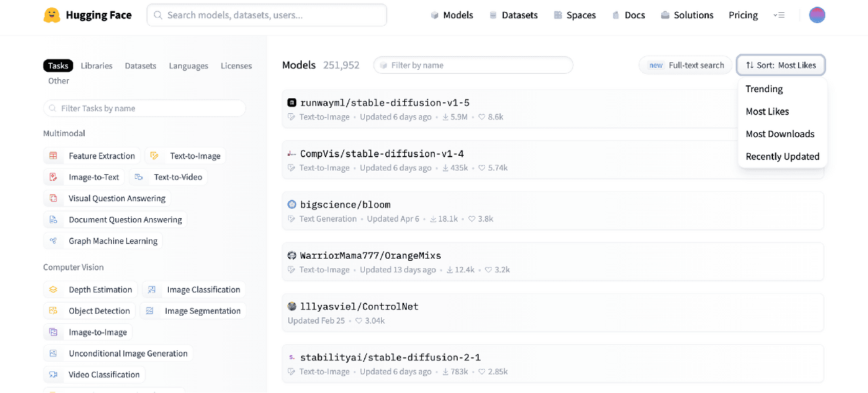This screenshot has width=868, height=393.
Task: Click the Text-to-Video task icon
Action: point(138,177)
